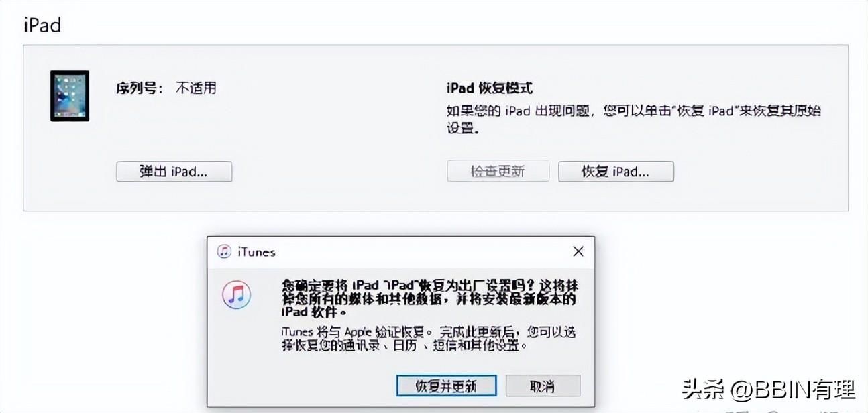Click the 弹出 iPad... eject button

pyautogui.click(x=174, y=171)
